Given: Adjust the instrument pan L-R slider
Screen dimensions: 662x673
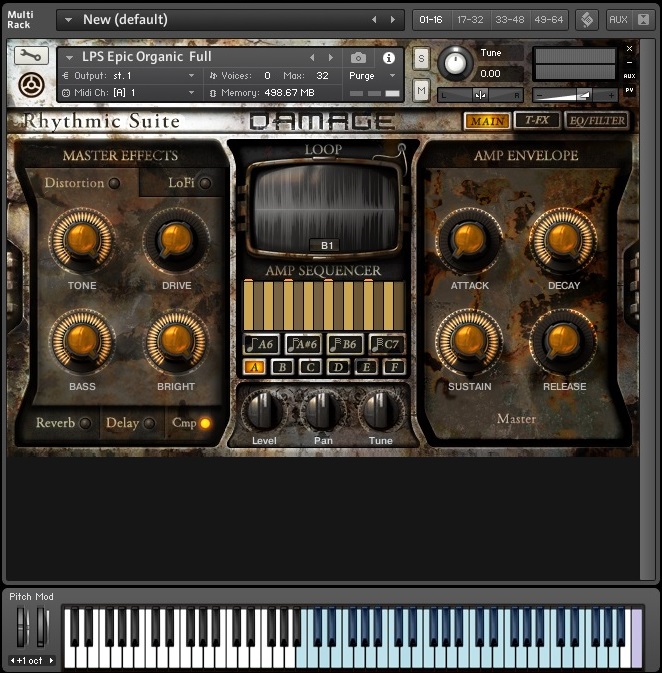Looking at the screenshot, I should (x=480, y=95).
